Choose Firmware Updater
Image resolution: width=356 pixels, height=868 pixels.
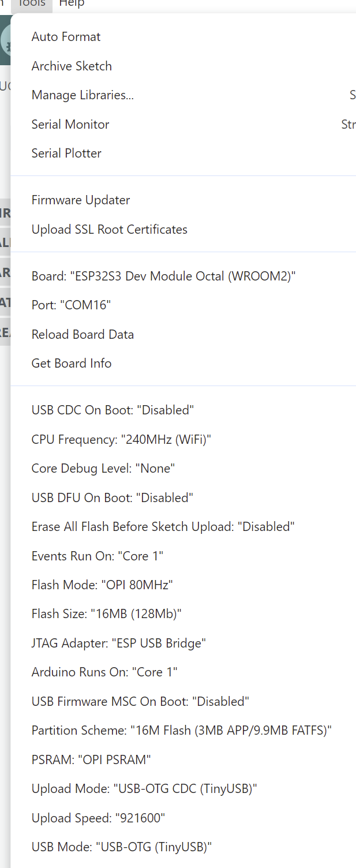(81, 200)
